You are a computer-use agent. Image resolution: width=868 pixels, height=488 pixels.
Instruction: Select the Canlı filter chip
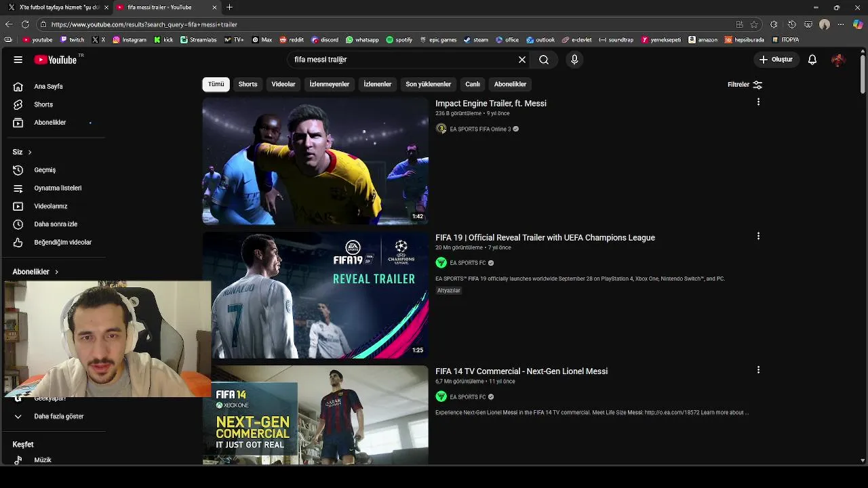click(x=473, y=84)
